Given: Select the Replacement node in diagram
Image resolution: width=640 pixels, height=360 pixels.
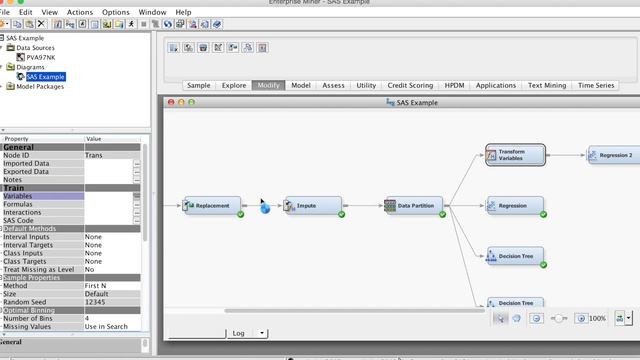Looking at the screenshot, I should 212,206.
